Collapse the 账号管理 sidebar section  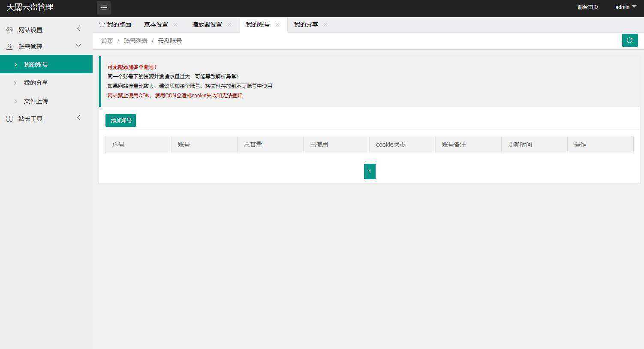coord(78,45)
